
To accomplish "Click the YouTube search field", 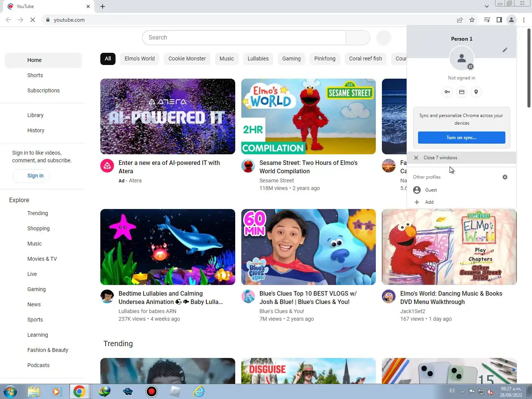I will 244,38.
